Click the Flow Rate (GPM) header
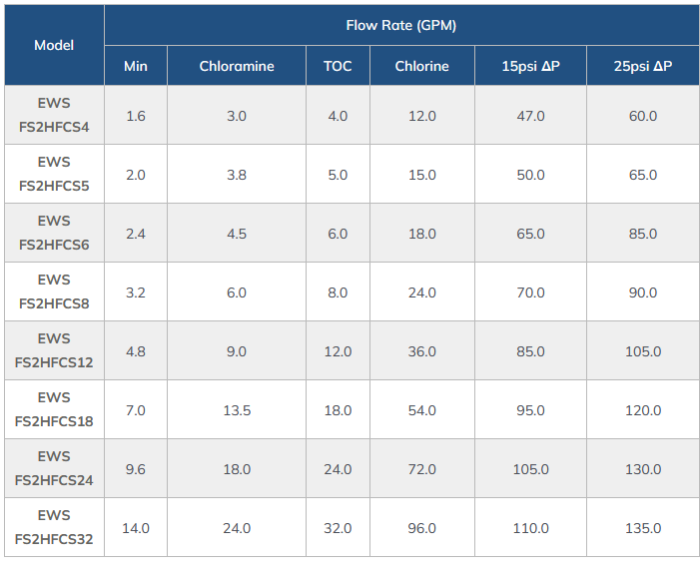Image resolution: width=700 pixels, height=579 pixels. click(x=401, y=26)
